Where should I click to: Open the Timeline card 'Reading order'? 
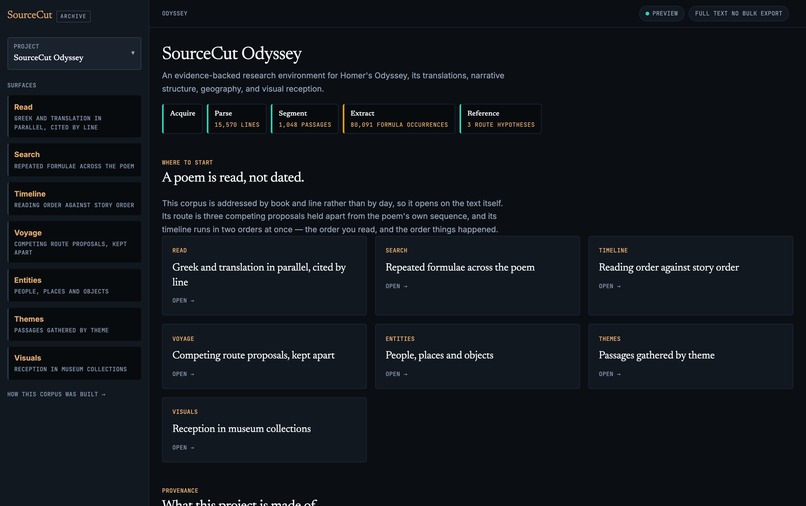click(690, 276)
